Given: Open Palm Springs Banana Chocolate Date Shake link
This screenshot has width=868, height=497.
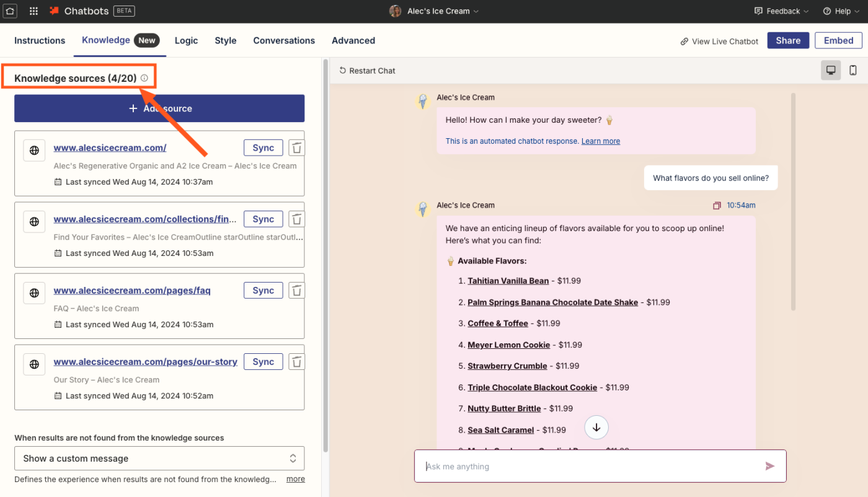Looking at the screenshot, I should click(553, 302).
